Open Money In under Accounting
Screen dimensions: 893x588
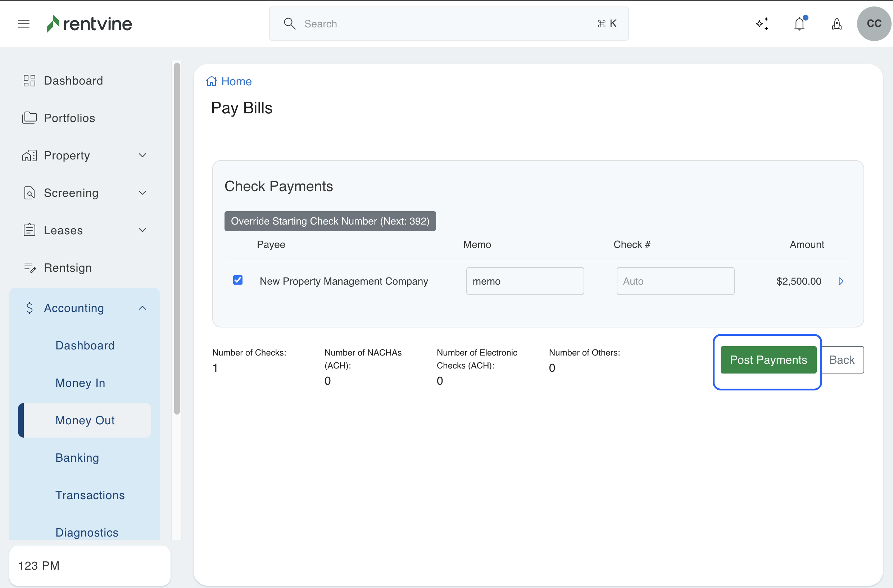[x=80, y=383]
